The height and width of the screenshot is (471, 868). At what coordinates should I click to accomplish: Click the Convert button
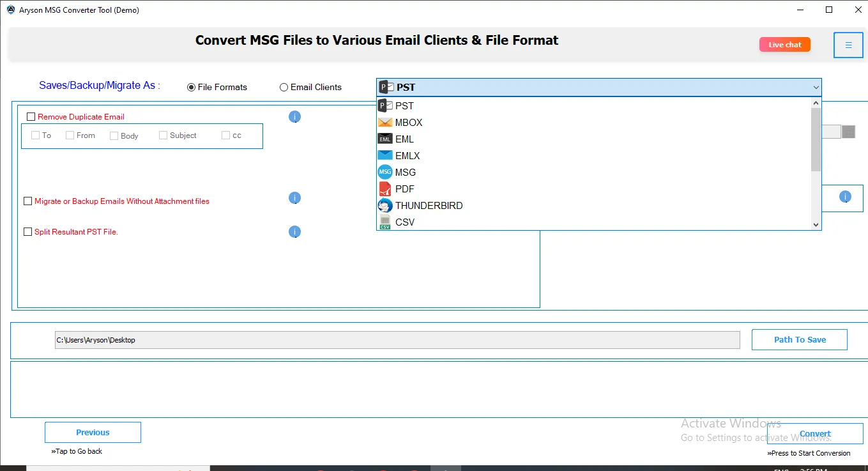point(815,433)
